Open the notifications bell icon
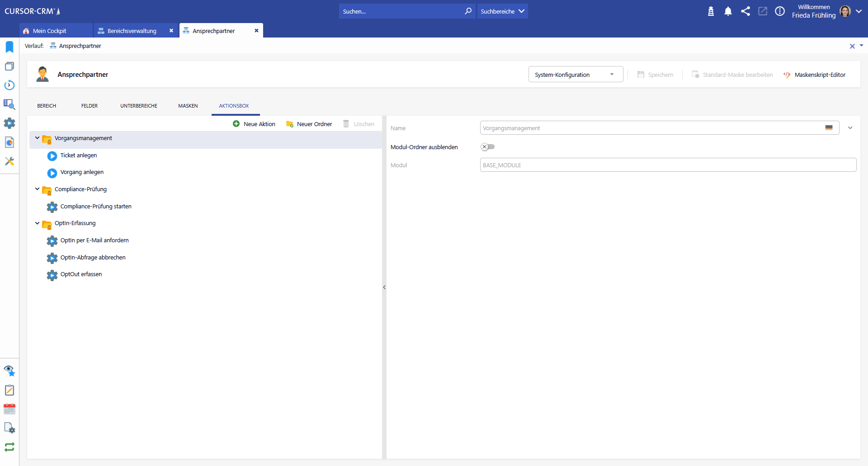 (728, 11)
